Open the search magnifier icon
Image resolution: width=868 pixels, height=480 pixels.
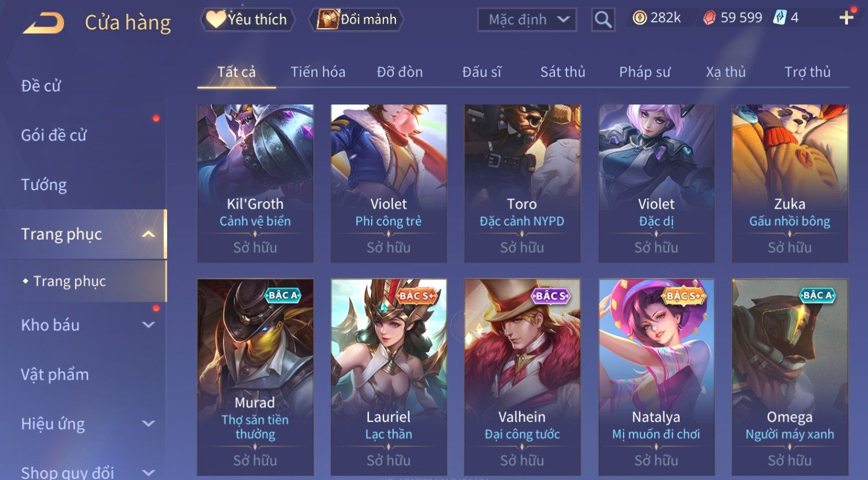[603, 20]
